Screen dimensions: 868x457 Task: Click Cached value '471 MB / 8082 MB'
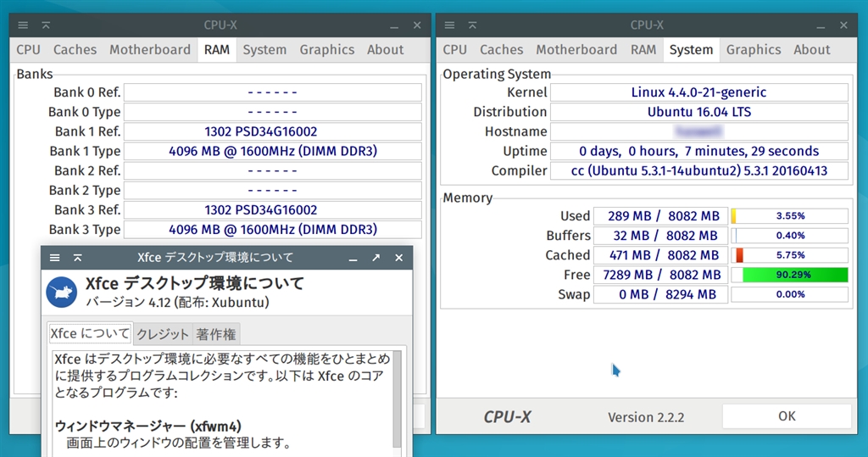coord(661,255)
